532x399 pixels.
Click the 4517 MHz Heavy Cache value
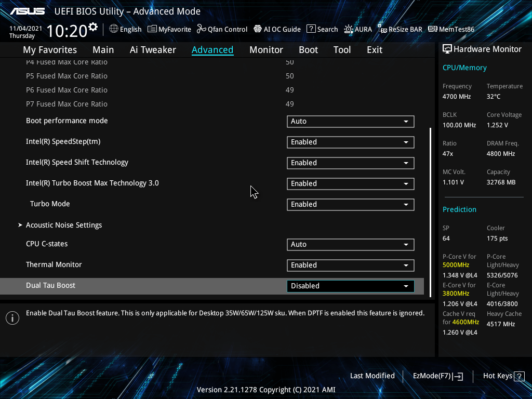tap(501, 324)
